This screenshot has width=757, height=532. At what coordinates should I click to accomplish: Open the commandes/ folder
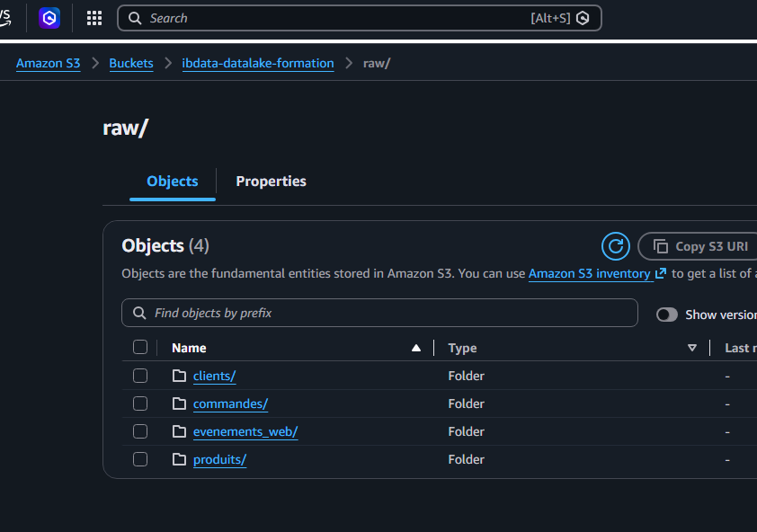pyautogui.click(x=230, y=404)
